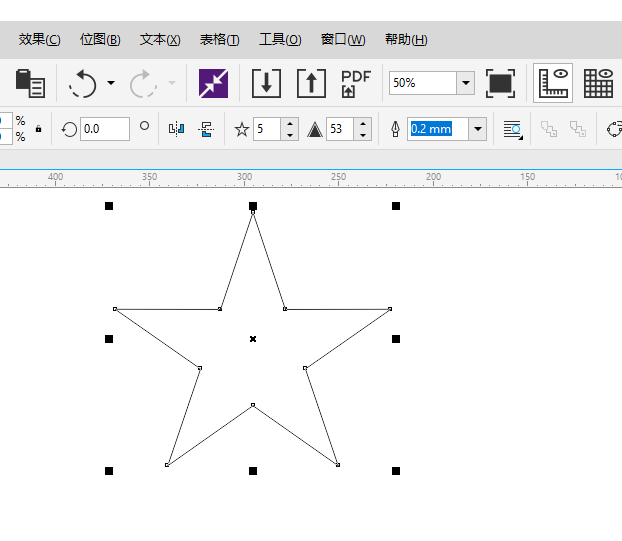Image resolution: width=622 pixels, height=541 pixels.
Task: Click the middle-right selection handle
Action: pyautogui.click(x=396, y=339)
